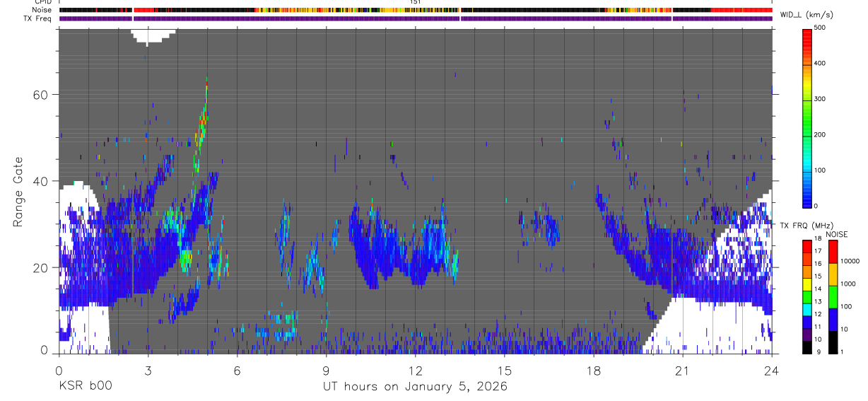Click the WID spectral width rainbow colorbar
The image size is (868, 401).
coord(807,117)
